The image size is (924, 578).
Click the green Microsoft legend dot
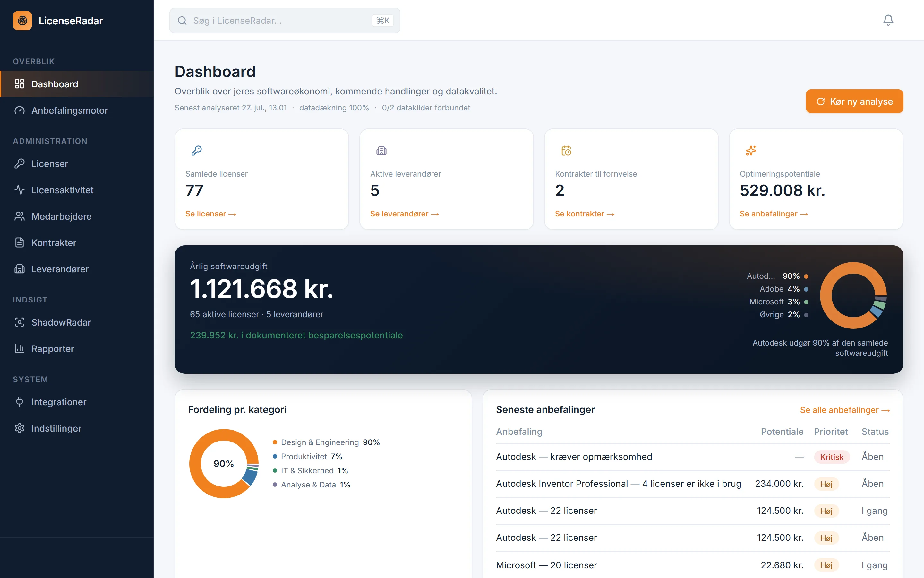(x=806, y=302)
